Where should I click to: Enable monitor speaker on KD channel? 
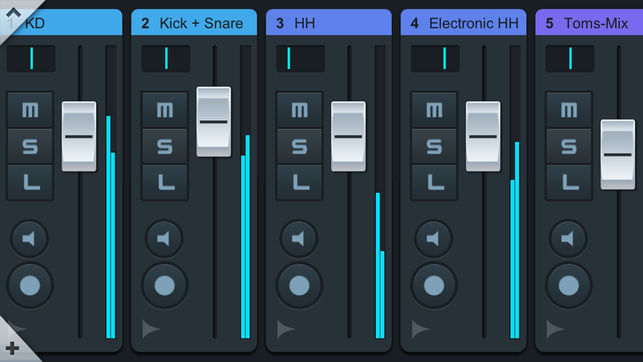(30, 239)
